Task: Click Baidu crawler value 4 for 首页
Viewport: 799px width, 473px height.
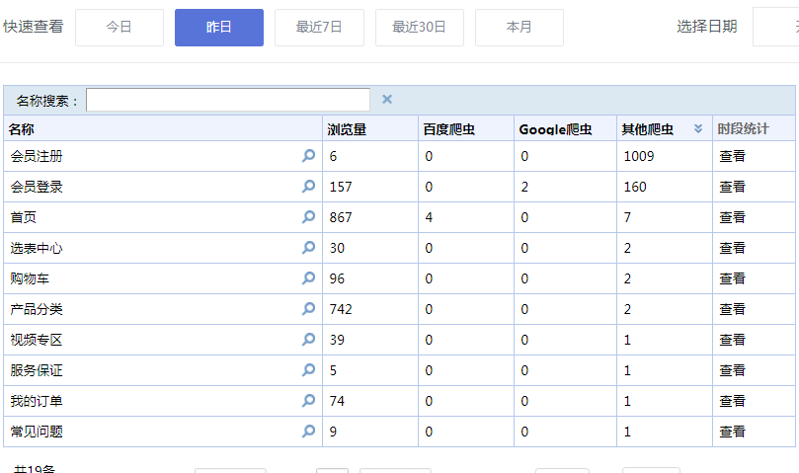Action: click(429, 217)
